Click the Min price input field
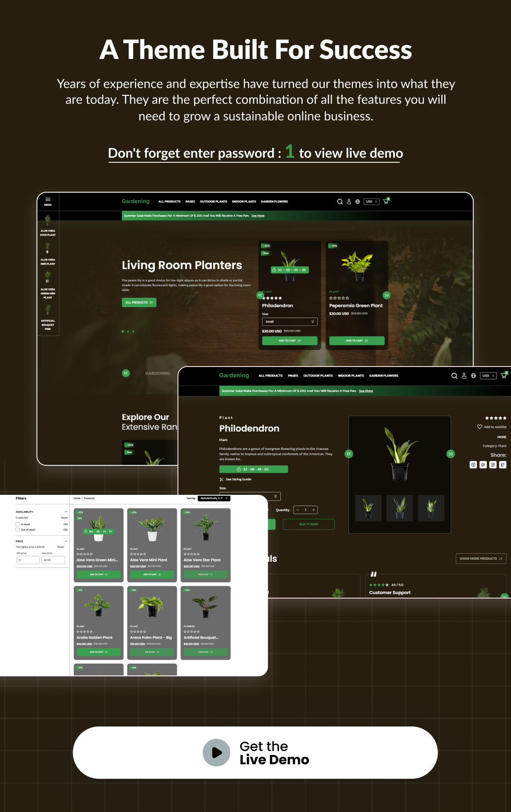Image resolution: width=511 pixels, height=812 pixels. (x=28, y=560)
